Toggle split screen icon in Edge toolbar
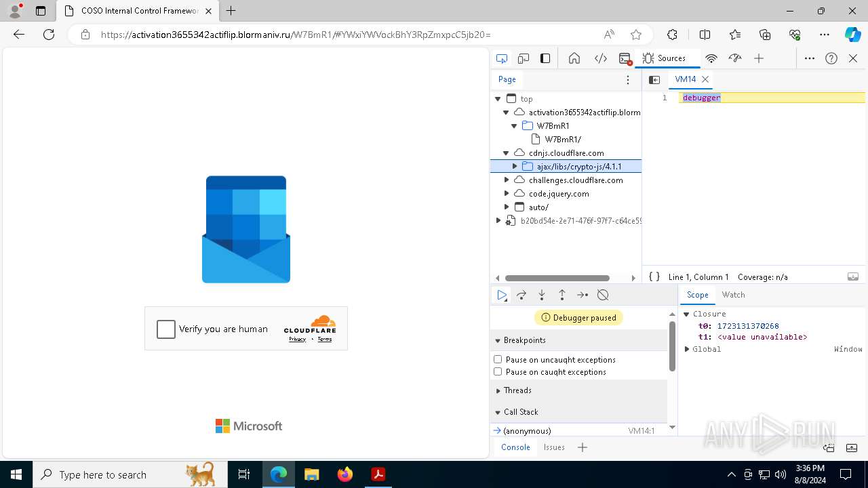 (x=705, y=35)
